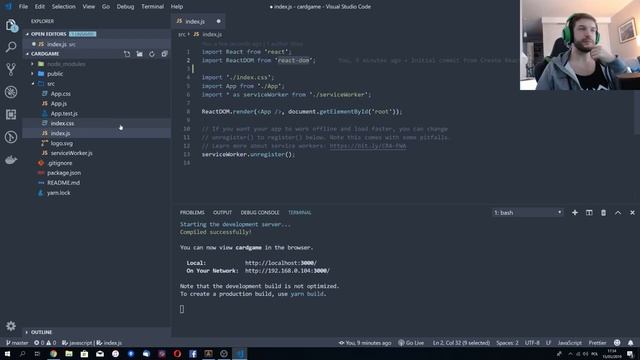Click the master branch indicator

[x=17, y=343]
